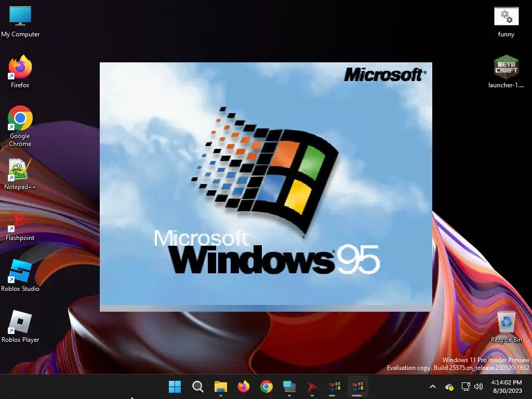Select the Google Chrome desktop shortcut
The width and height of the screenshot is (532, 399).
[20, 126]
